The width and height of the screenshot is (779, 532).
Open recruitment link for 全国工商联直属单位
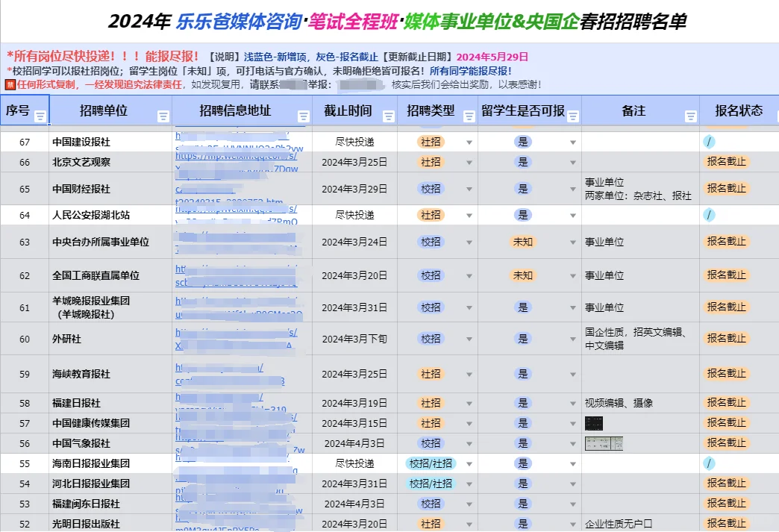click(237, 275)
